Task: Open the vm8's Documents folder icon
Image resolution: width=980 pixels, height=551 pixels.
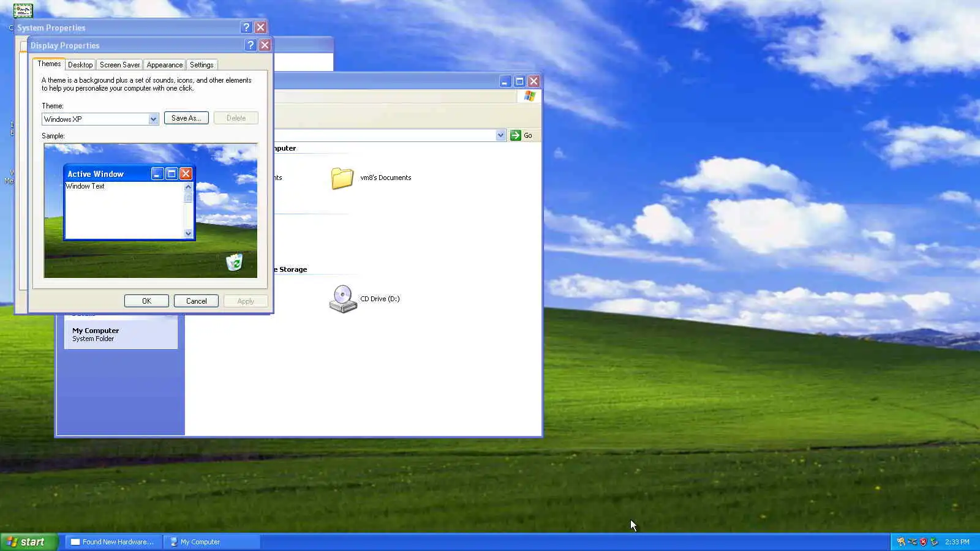Action: coord(342,178)
